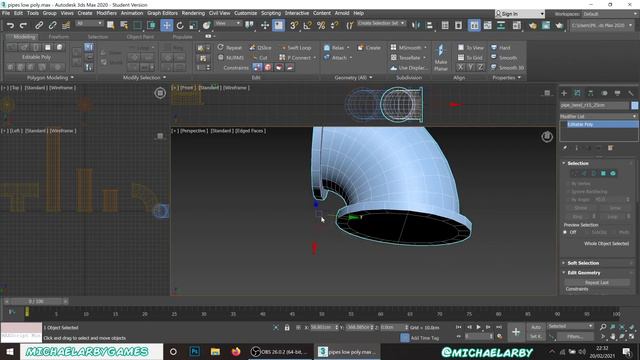Click the object name field pipe_bend
This screenshot has height=360, width=640.
595,105
